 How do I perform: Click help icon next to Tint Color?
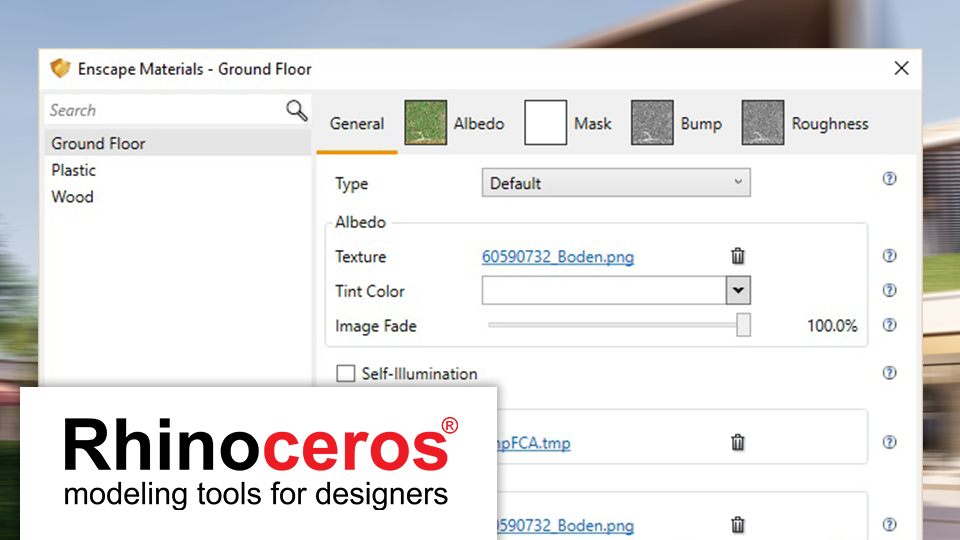[889, 291]
